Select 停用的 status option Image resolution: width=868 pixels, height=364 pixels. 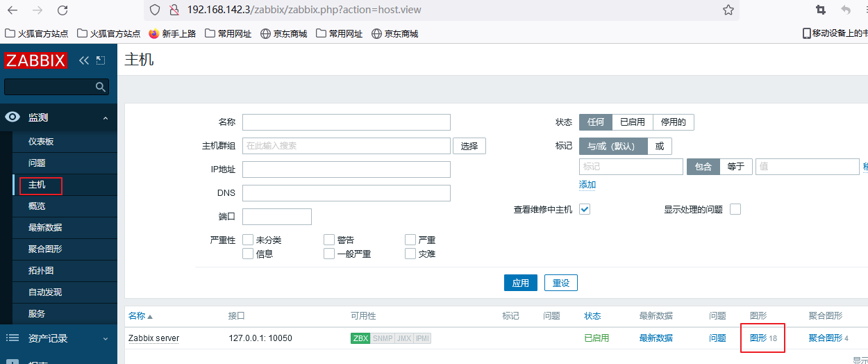coord(674,122)
